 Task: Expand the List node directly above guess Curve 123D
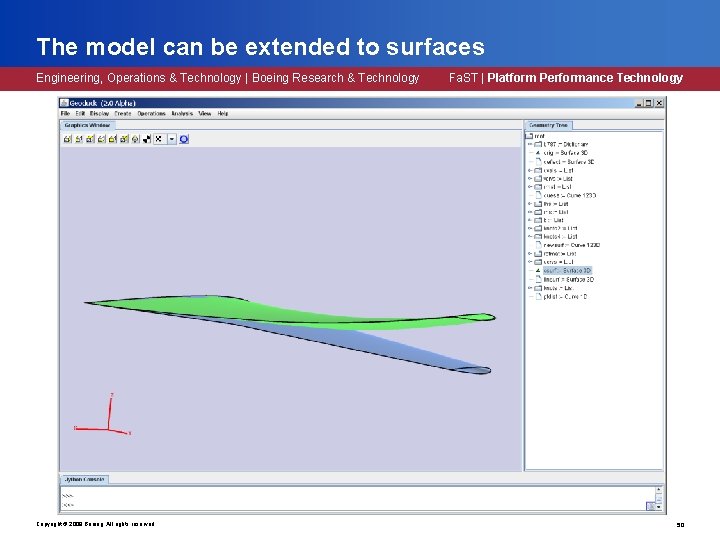pos(530,187)
